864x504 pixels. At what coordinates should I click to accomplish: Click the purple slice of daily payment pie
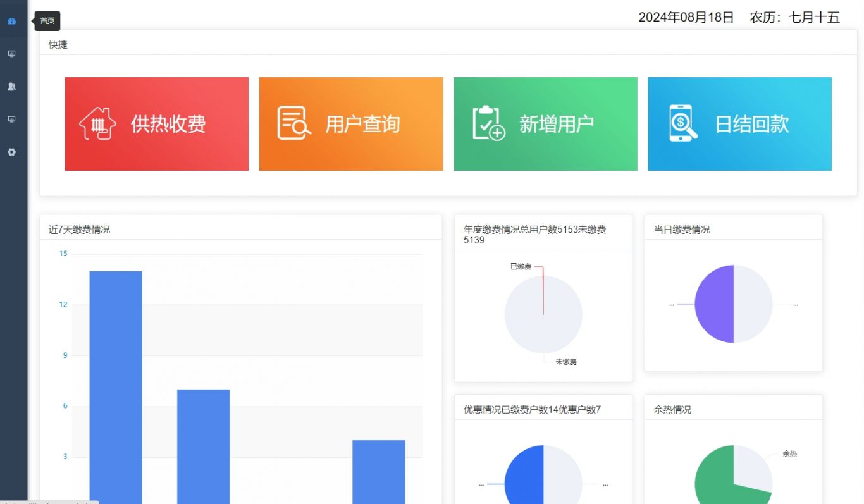pos(715,304)
